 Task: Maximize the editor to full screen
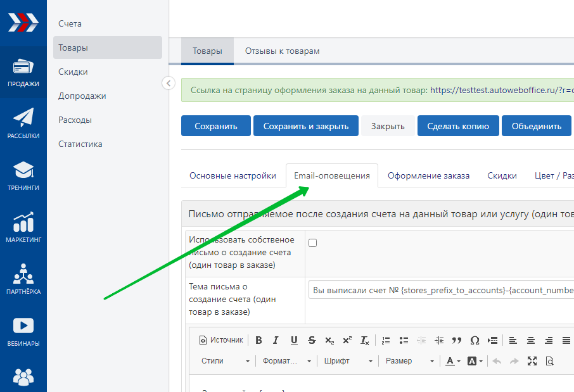[532, 361]
